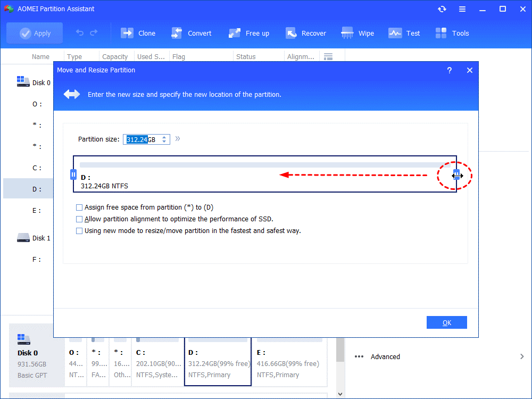Open the dialog help question mark

point(450,70)
